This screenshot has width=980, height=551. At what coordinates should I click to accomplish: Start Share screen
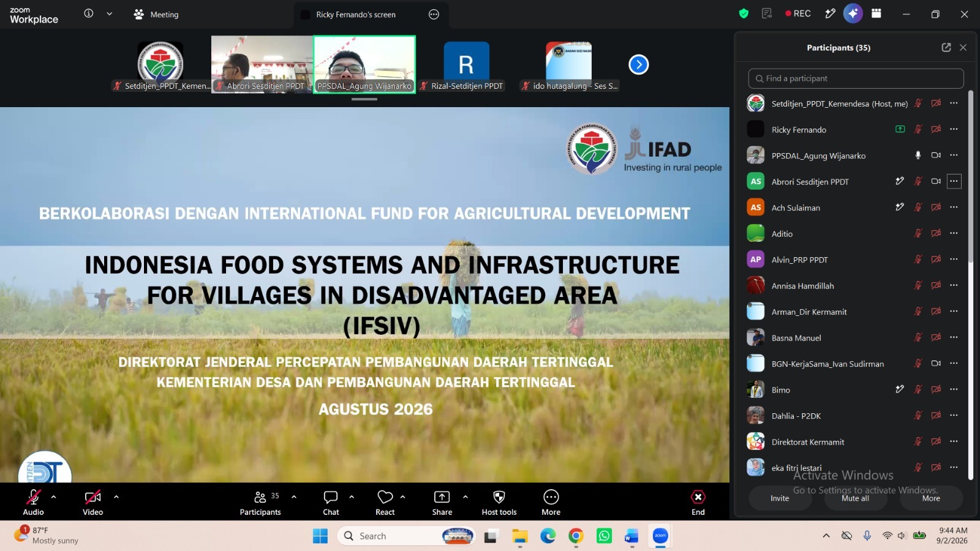click(442, 502)
